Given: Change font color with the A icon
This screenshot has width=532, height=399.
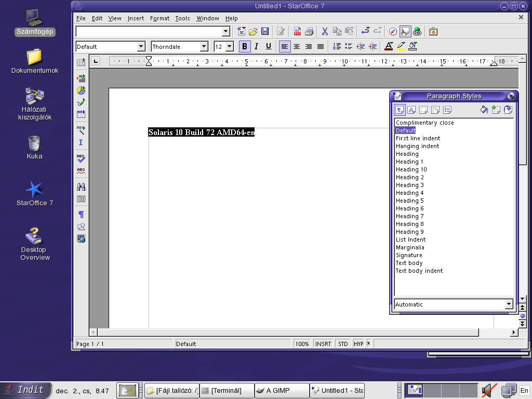Looking at the screenshot, I should (x=389, y=46).
